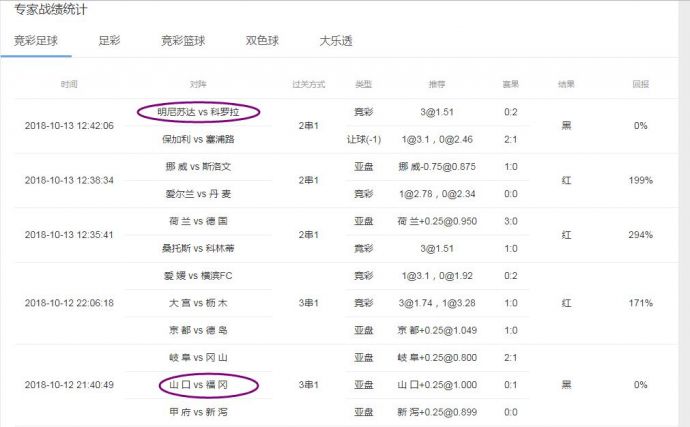The height and width of the screenshot is (427, 690).
Task: Click the 红 result for 22:06:18 entry
Action: 566,303
